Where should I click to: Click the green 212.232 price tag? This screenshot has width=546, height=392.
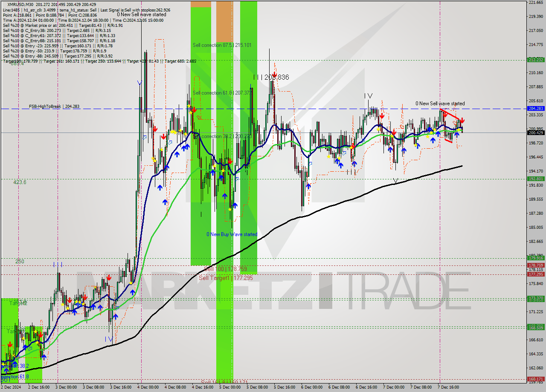click(535, 60)
